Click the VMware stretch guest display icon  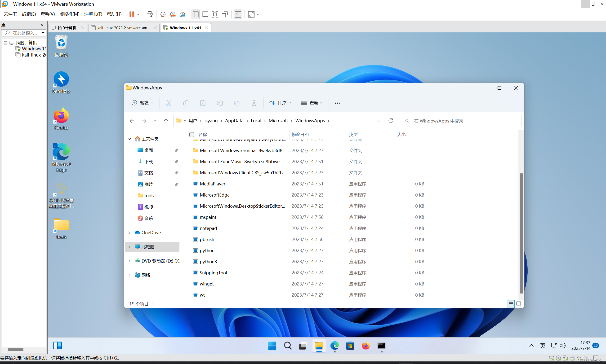(251, 14)
